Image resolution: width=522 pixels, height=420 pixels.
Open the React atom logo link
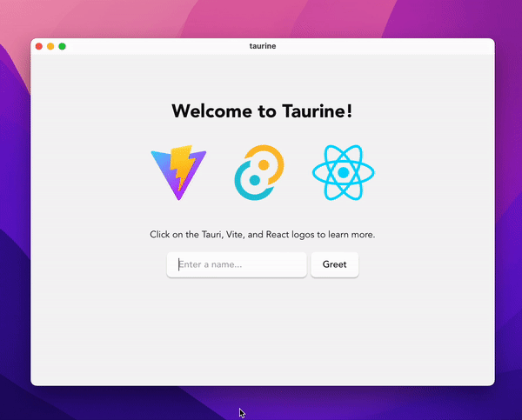pos(344,173)
